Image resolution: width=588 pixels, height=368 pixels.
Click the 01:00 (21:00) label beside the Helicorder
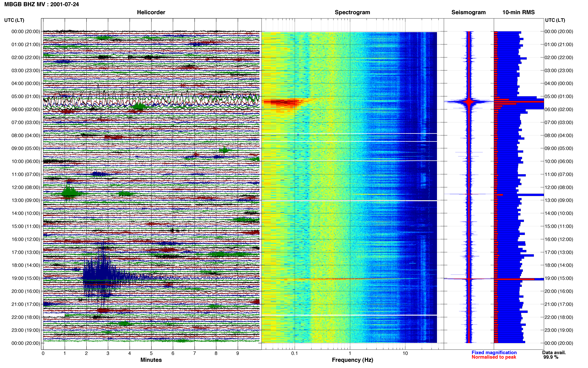tap(26, 45)
